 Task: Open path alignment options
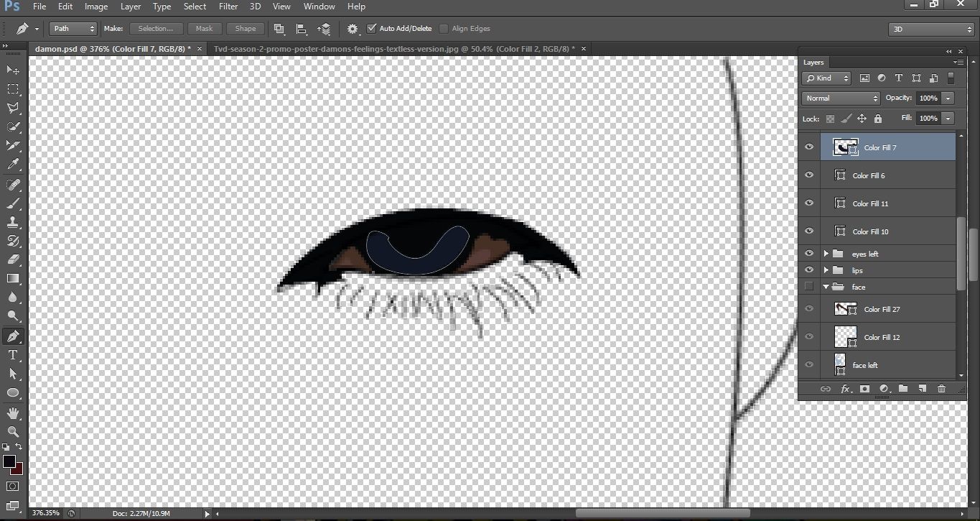[x=302, y=29]
